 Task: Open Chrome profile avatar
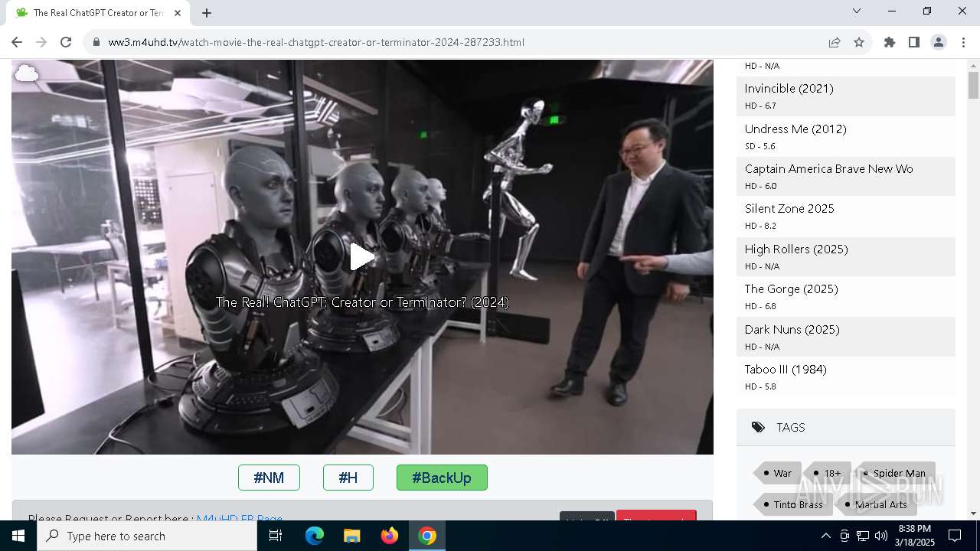point(939,42)
